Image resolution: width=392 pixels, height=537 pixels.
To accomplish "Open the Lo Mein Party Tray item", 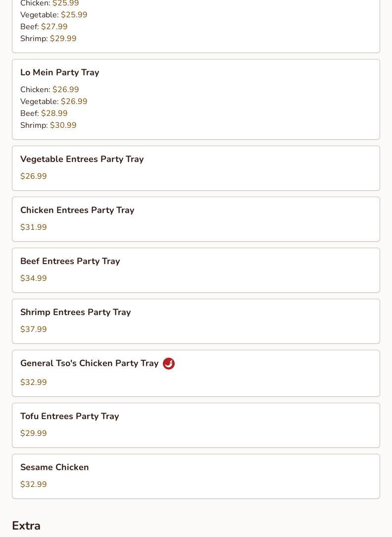I will (x=60, y=72).
